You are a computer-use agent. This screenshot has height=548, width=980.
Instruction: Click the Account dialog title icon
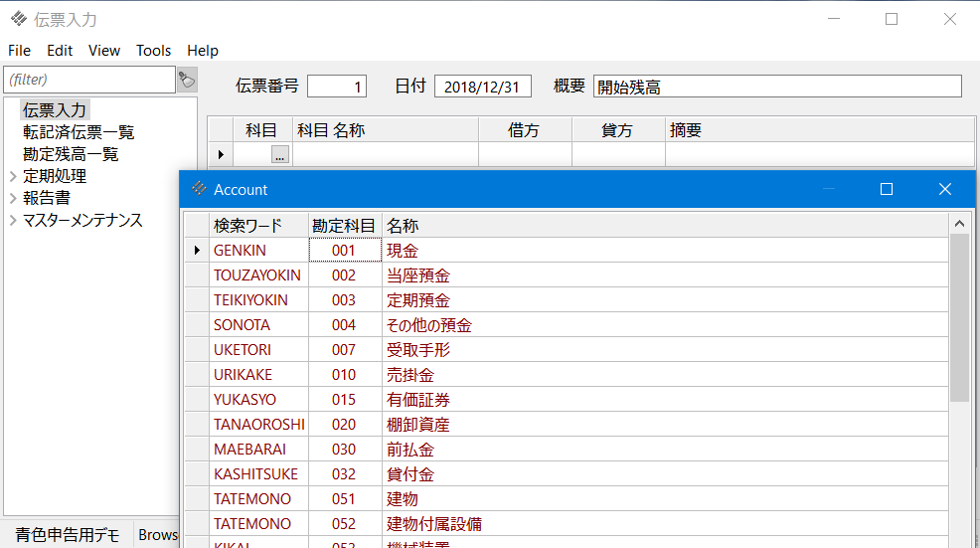(x=199, y=189)
